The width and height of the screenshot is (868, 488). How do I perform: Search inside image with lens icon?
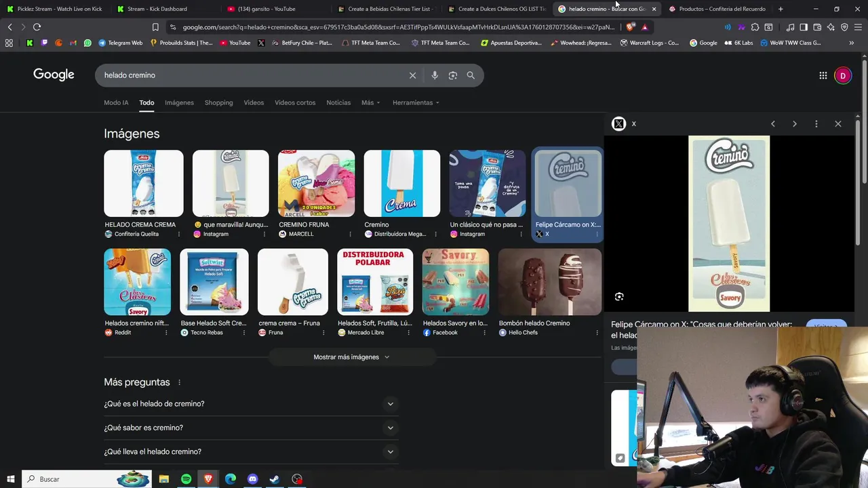pos(619,297)
